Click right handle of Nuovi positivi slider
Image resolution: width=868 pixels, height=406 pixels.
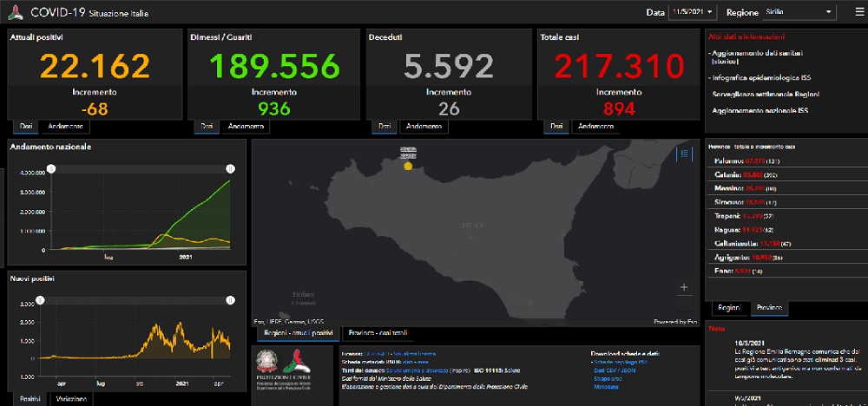point(231,300)
